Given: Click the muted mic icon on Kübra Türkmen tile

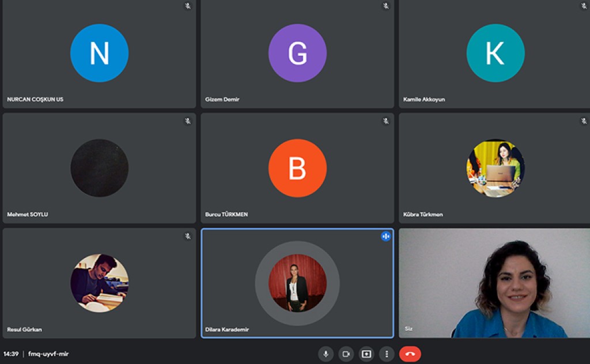Looking at the screenshot, I should click(x=584, y=121).
